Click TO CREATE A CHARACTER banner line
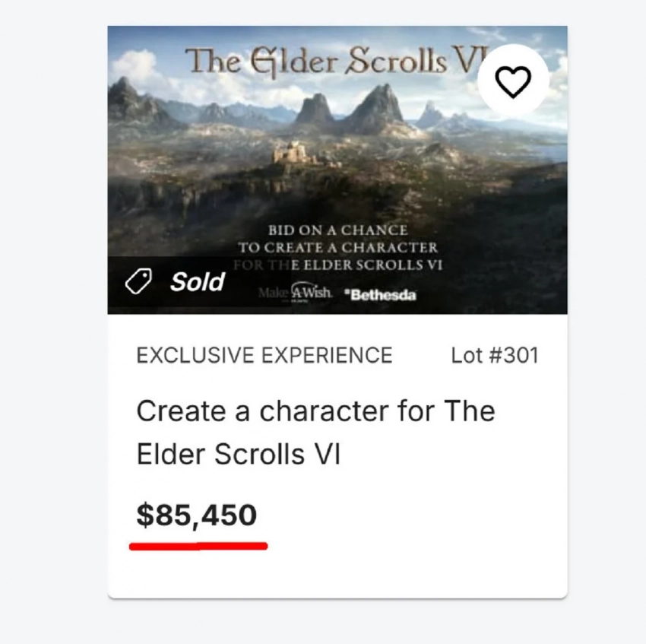Screen dimensions: 646x644 point(337,248)
